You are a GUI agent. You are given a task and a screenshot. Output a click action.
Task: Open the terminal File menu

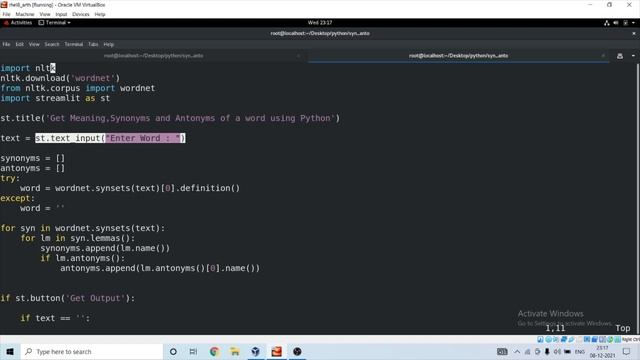point(6,44)
